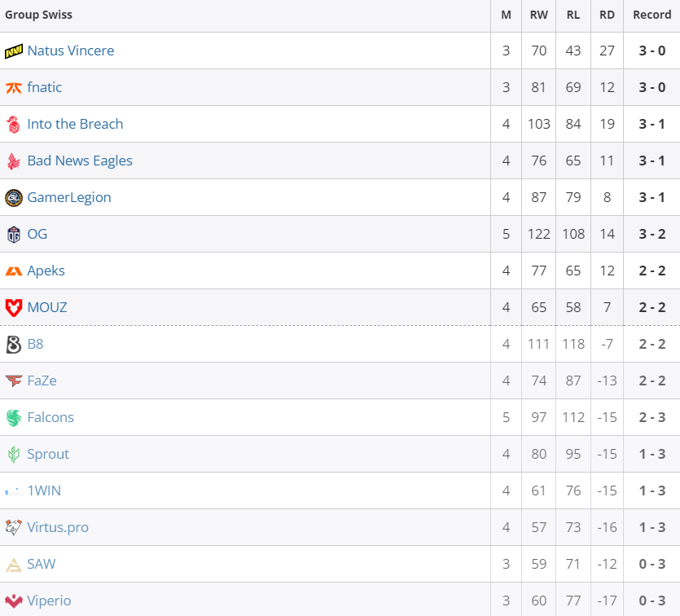Click the MOUZ red heart logo

click(x=14, y=308)
